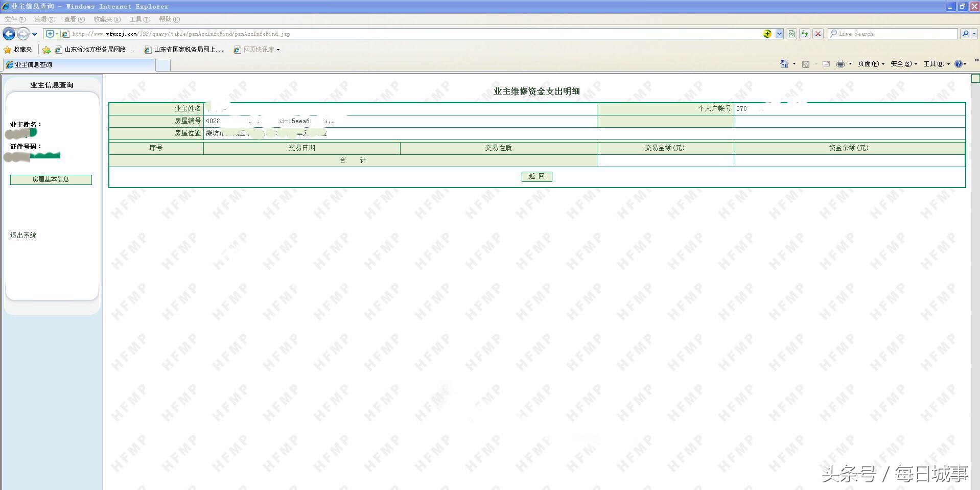Screen dimensions: 980x490
Task: Open a new blank tab
Action: 162,65
